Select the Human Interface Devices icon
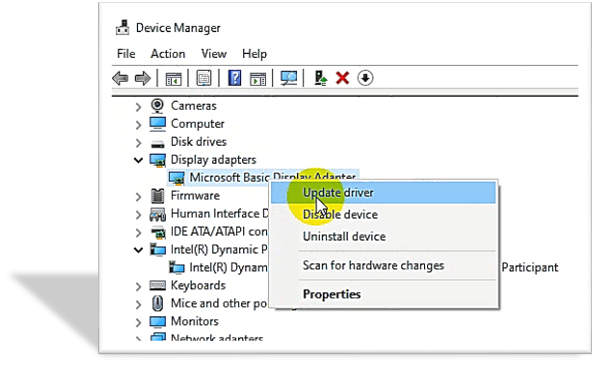594x365 pixels. point(158,214)
